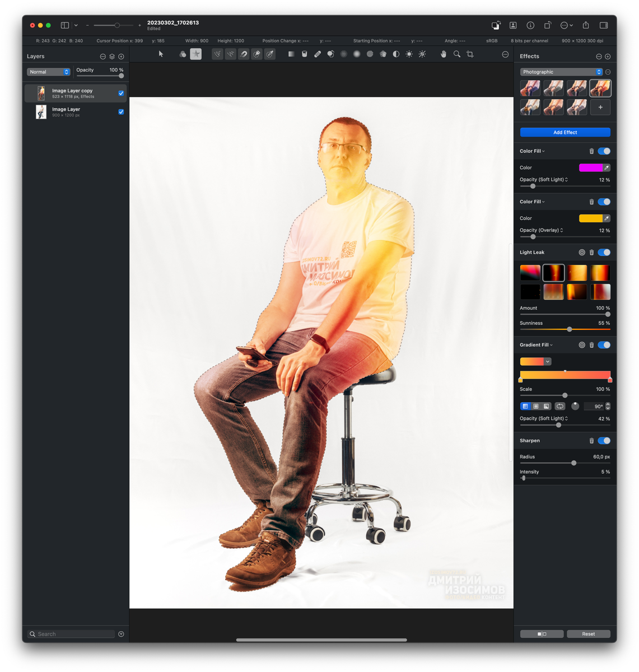Turn off the Gradient Fill effect switch
Image resolution: width=639 pixels, height=672 pixels.
(604, 345)
